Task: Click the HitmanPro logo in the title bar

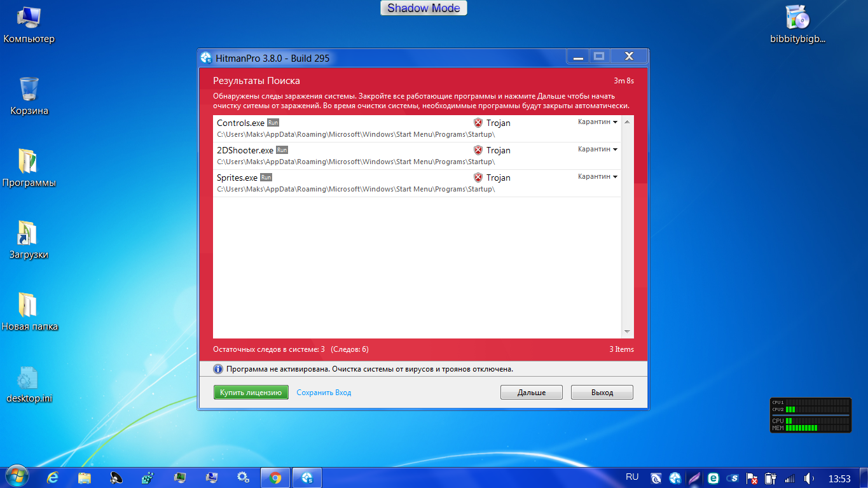Action: point(206,58)
